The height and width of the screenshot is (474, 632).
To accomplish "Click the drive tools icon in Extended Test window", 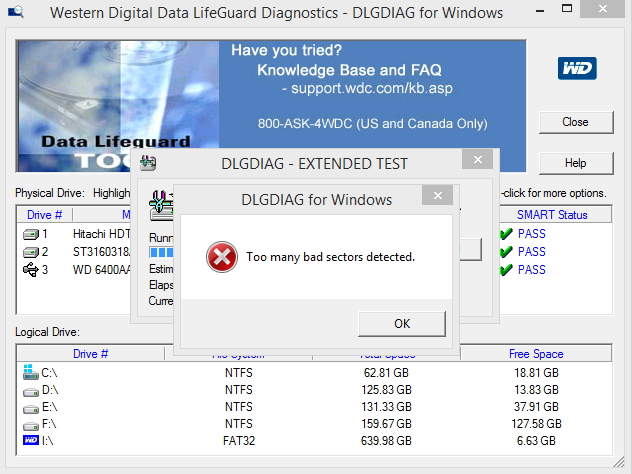I will [x=161, y=205].
